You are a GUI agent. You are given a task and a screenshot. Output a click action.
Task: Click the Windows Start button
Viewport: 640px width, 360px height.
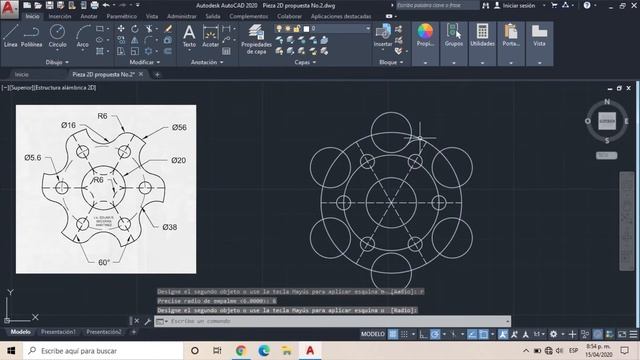[x=11, y=351]
